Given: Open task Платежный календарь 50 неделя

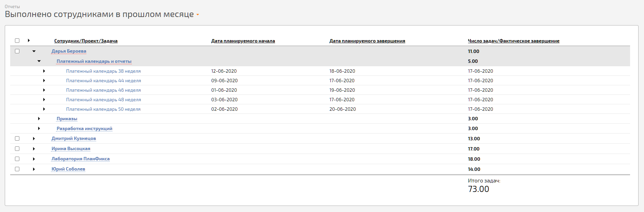Looking at the screenshot, I should coord(103,109).
